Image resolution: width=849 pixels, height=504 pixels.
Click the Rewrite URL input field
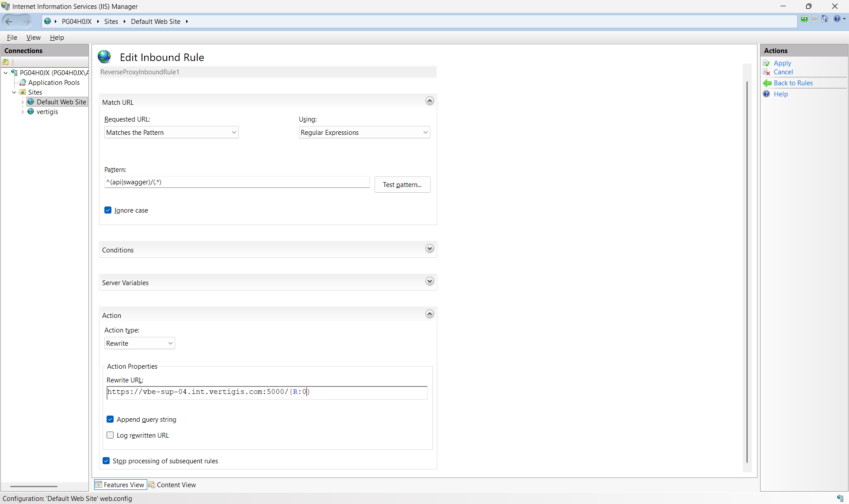267,393
